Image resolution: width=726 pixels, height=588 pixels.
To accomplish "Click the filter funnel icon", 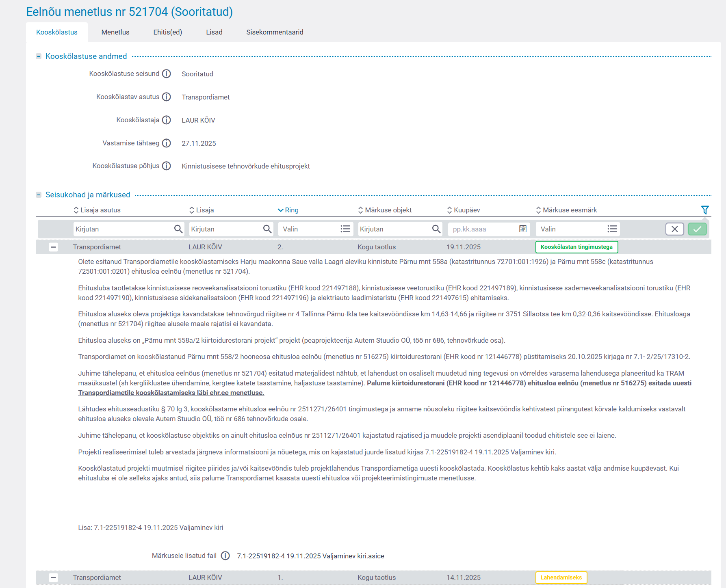I will click(705, 210).
